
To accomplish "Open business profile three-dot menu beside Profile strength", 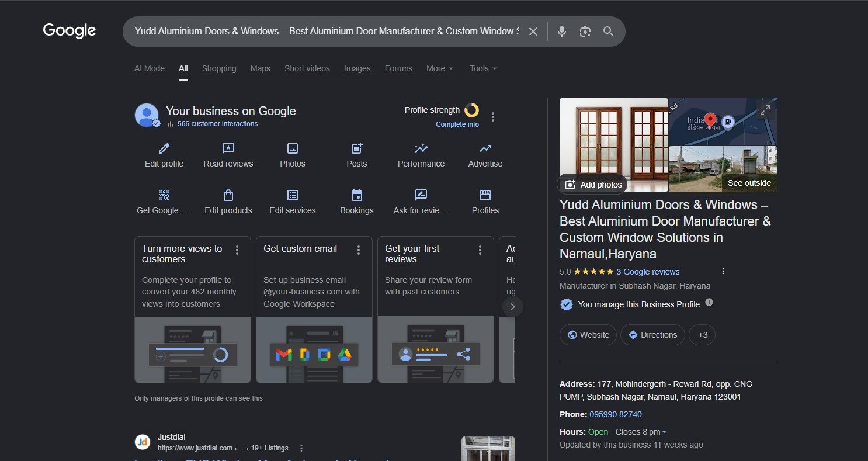I will pyautogui.click(x=493, y=117).
